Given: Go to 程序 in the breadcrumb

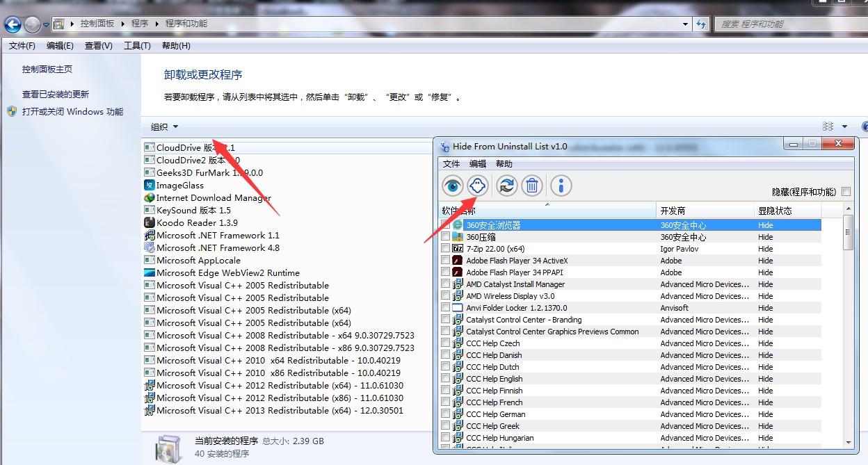Looking at the screenshot, I should tap(140, 24).
